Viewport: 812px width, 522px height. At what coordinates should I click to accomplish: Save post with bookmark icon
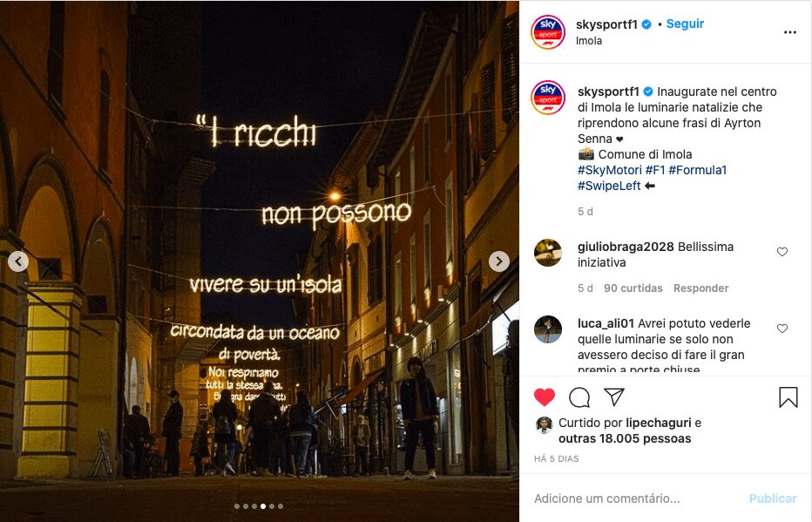[788, 397]
